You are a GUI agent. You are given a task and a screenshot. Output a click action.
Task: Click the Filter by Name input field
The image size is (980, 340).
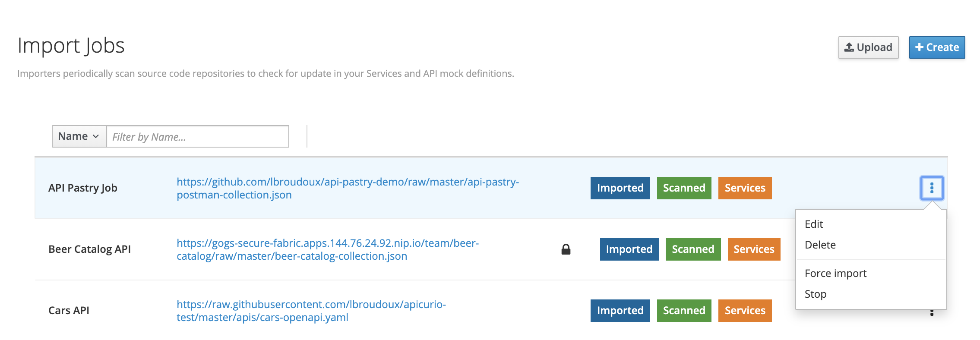pos(198,137)
